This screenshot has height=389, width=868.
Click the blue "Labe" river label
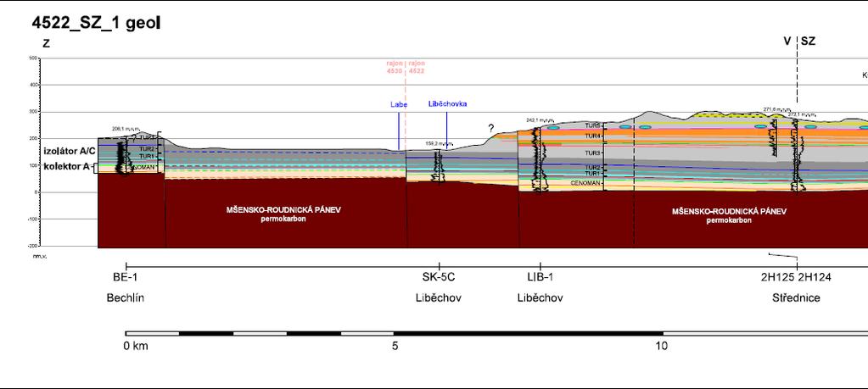[x=399, y=104]
